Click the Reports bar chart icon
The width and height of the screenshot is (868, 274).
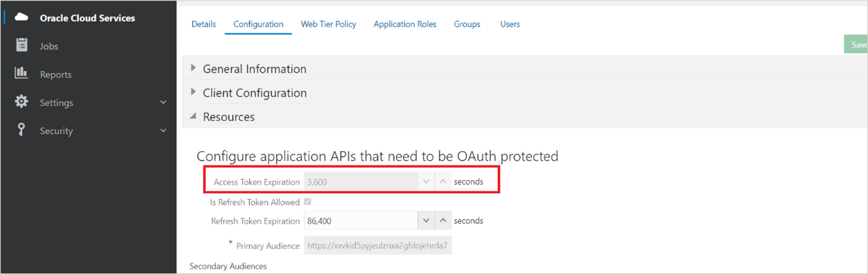21,74
